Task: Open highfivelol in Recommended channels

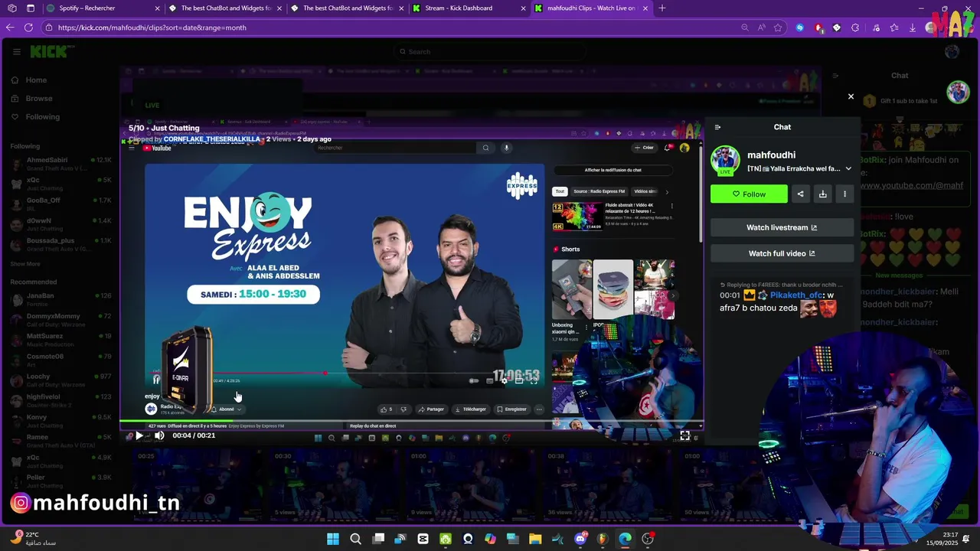Action: tap(60, 401)
